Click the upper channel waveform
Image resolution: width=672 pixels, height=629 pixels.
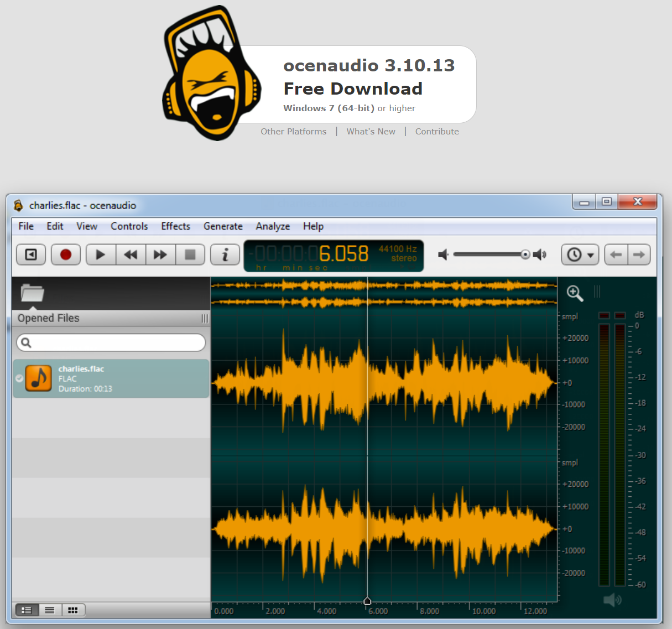[384, 382]
